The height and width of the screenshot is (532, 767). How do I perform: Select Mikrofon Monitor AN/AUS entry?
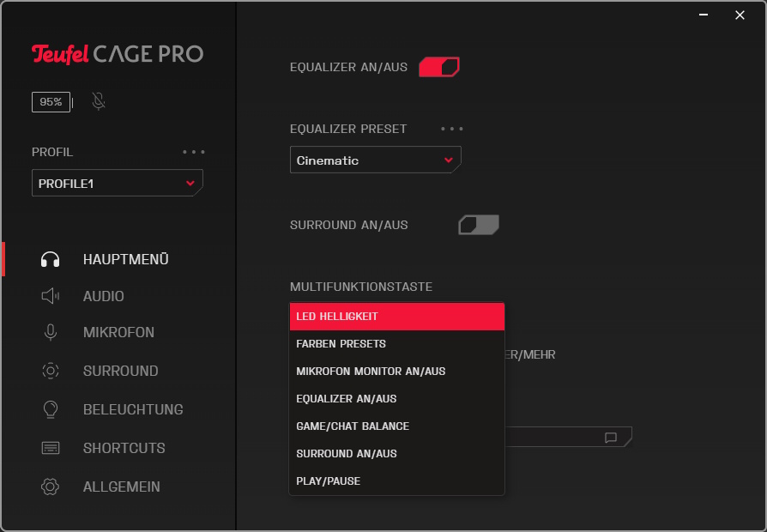(x=371, y=372)
